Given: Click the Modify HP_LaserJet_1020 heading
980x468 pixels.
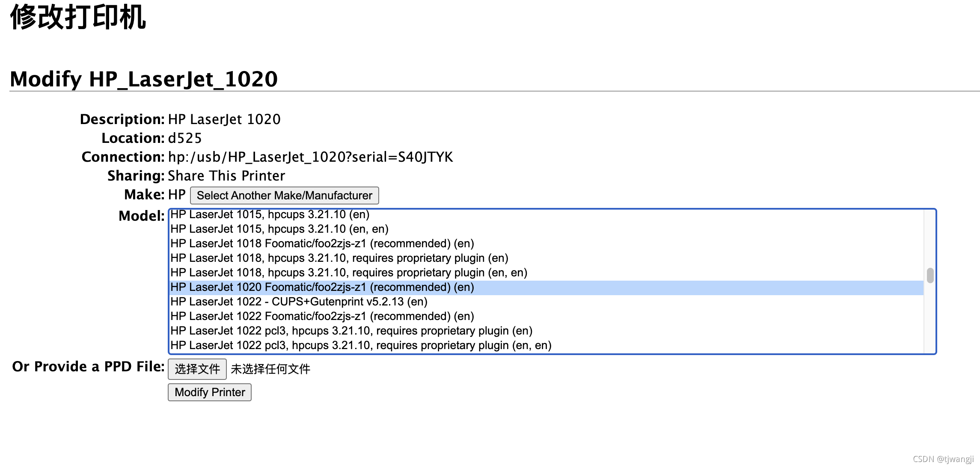Looking at the screenshot, I should coord(144,79).
